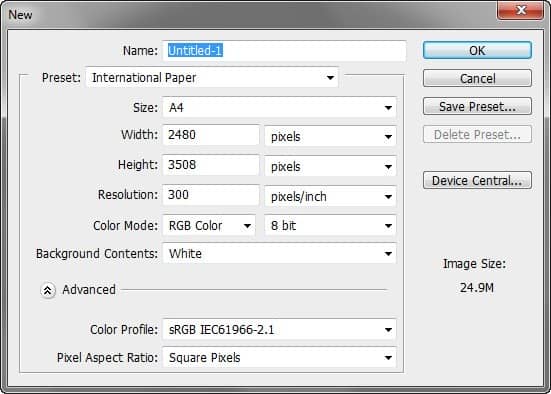Click the Cancel button

(x=477, y=78)
